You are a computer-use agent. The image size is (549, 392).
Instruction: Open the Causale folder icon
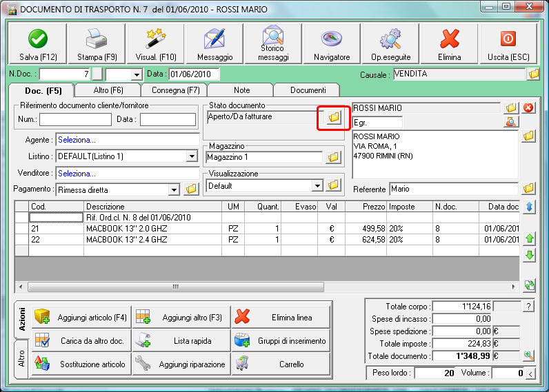(534, 74)
